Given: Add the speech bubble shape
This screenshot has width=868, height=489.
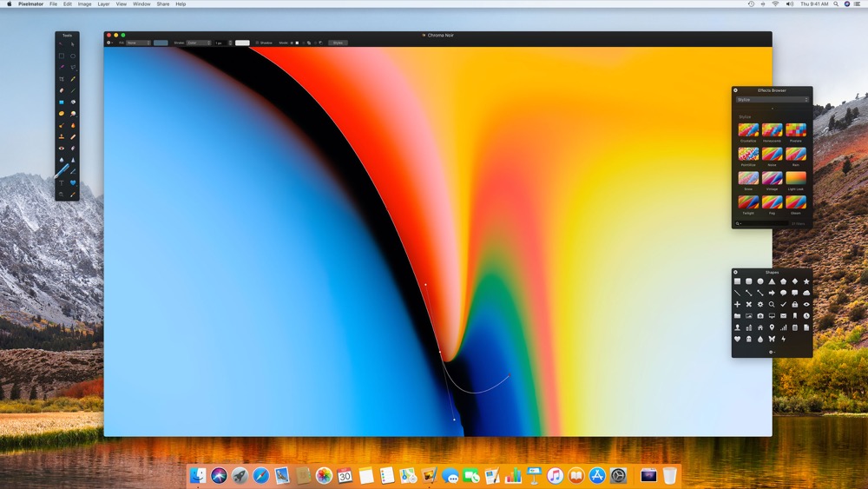Looking at the screenshot, I should tap(783, 293).
